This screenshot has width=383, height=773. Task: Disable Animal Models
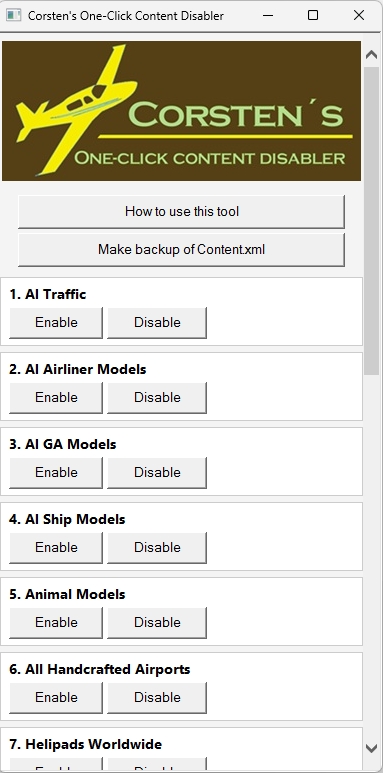[x=157, y=622]
